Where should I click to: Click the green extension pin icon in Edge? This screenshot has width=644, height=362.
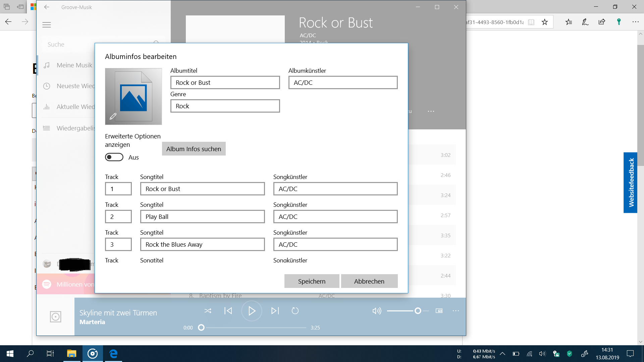coord(619,22)
